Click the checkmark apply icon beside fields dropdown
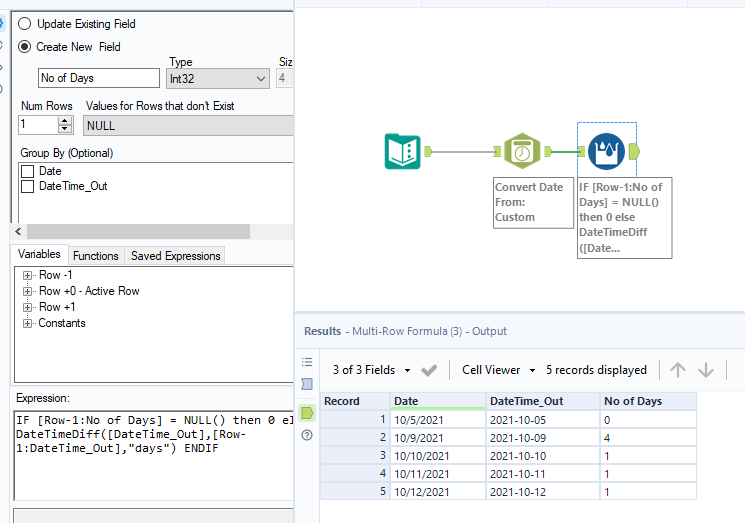 tap(429, 370)
